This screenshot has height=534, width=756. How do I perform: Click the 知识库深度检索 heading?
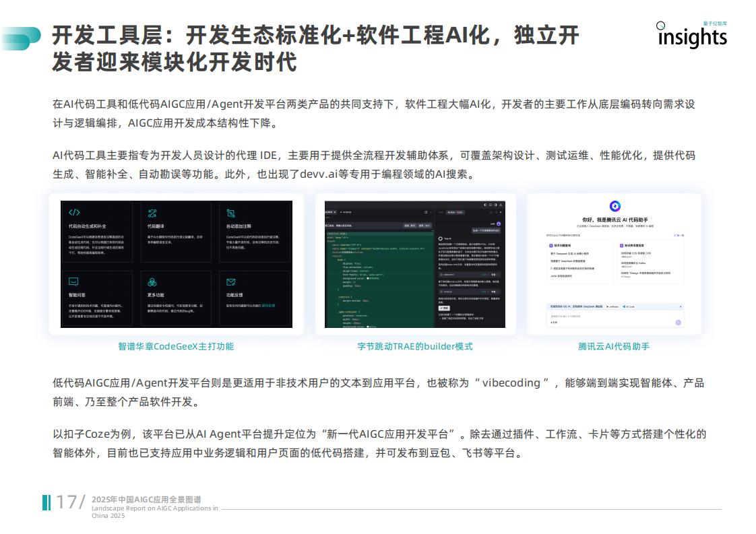point(634,245)
